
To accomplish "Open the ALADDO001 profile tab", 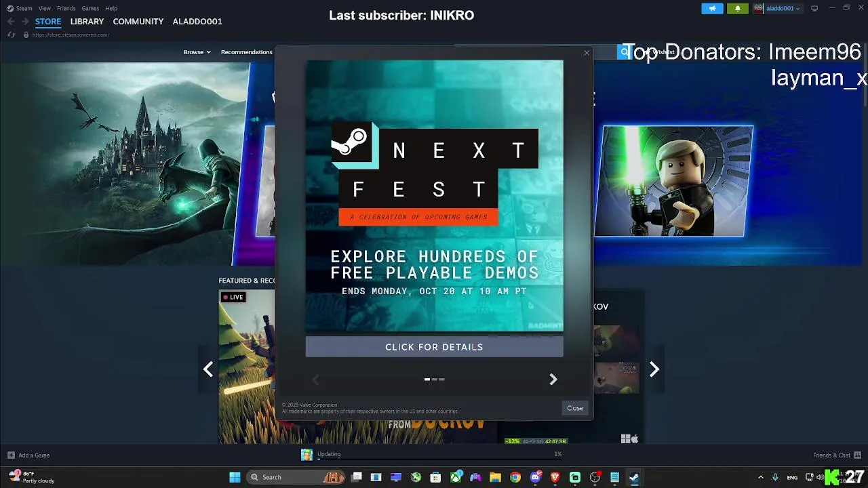I will (197, 22).
